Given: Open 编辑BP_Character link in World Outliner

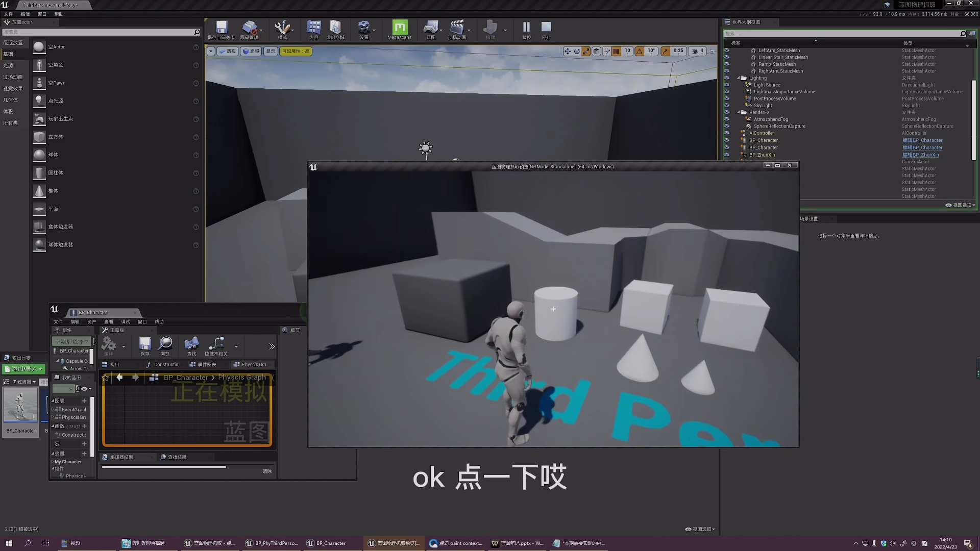Looking at the screenshot, I should (922, 140).
